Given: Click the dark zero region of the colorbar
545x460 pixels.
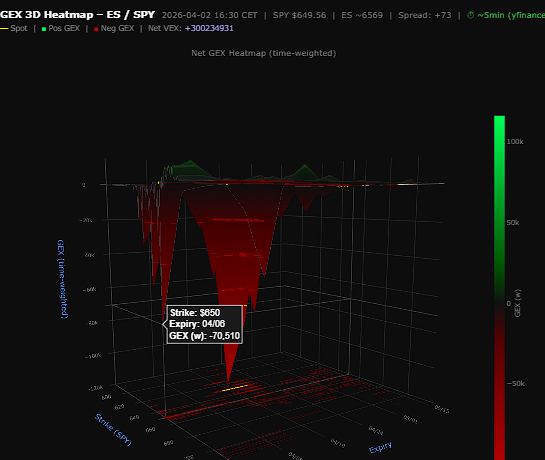Looking at the screenshot, I should tap(499, 304).
